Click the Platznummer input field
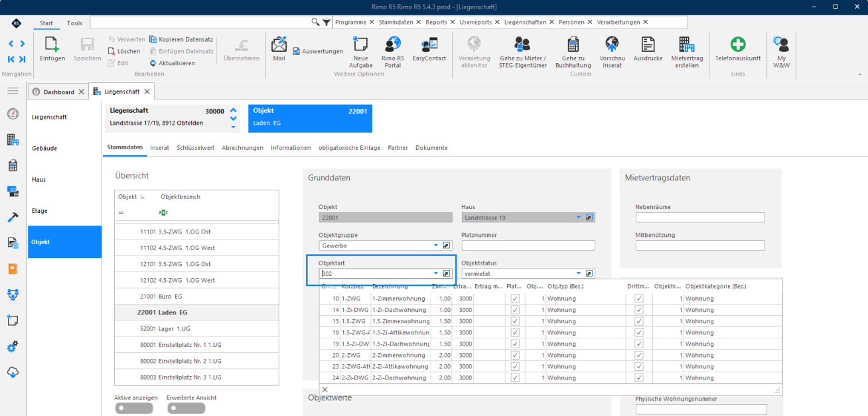 coord(528,245)
